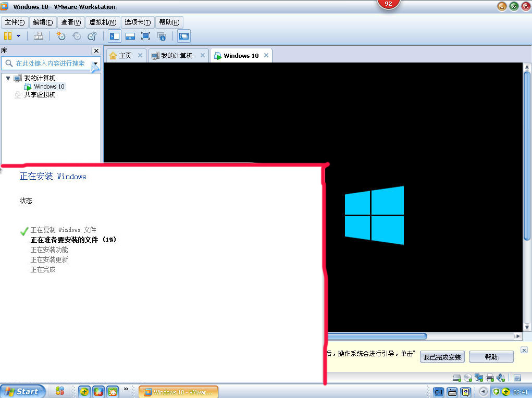Collapse the 我的计算机 tree node
532x398 pixels.
[8, 78]
